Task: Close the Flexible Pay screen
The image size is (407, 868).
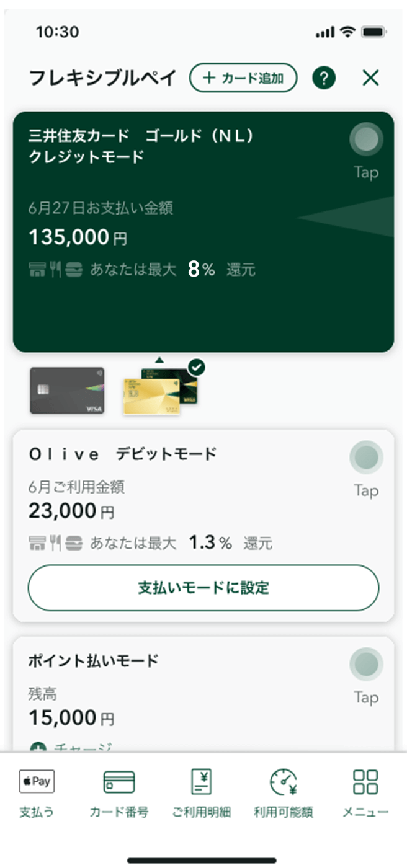Action: pos(370,78)
